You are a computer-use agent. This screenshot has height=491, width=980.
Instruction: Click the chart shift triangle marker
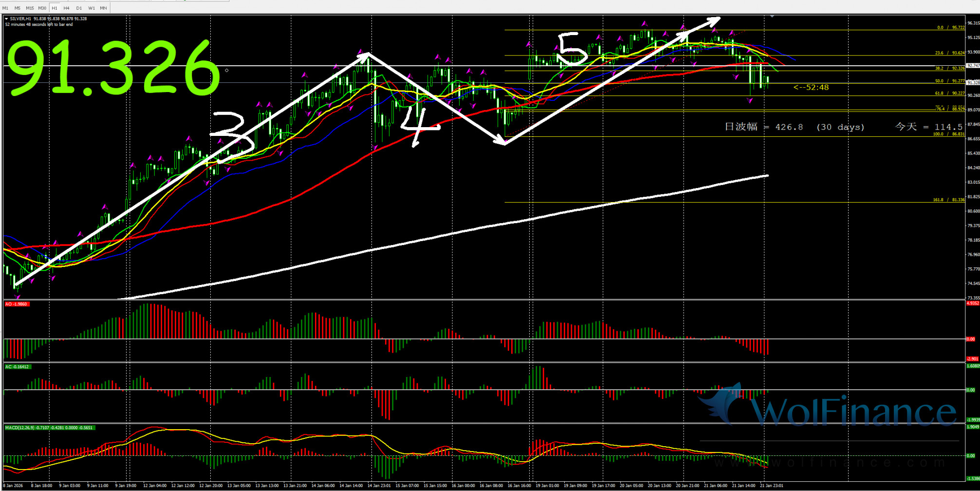coord(772,17)
